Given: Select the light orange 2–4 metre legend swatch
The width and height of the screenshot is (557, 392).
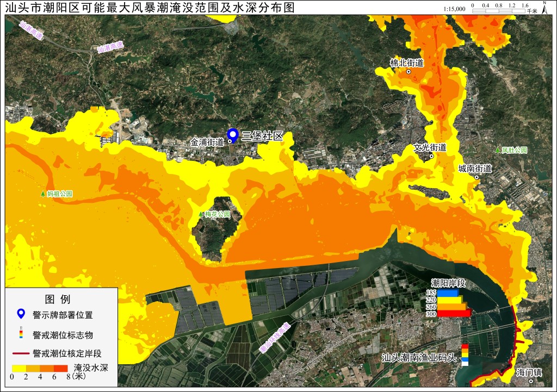Looking at the screenshot, I should (33, 368).
